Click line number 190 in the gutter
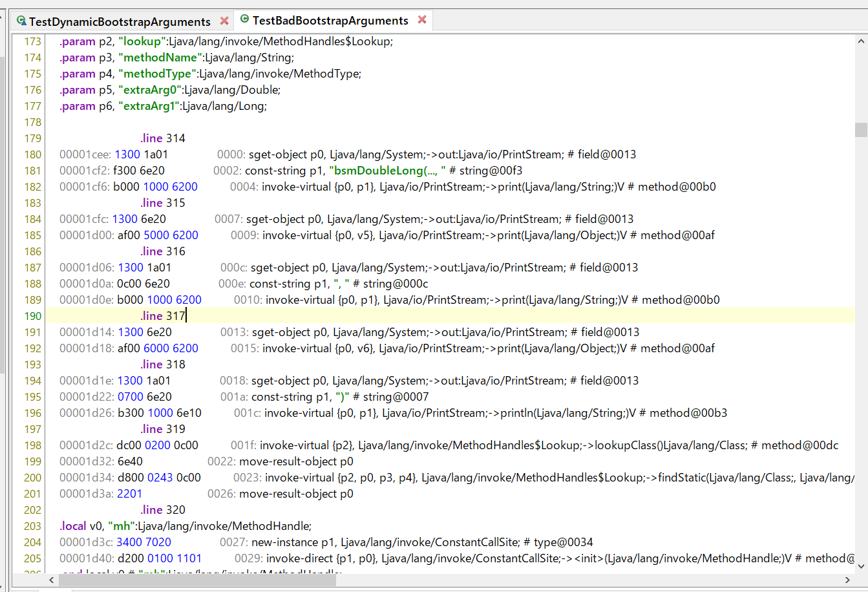The height and width of the screenshot is (592, 868). tap(32, 315)
